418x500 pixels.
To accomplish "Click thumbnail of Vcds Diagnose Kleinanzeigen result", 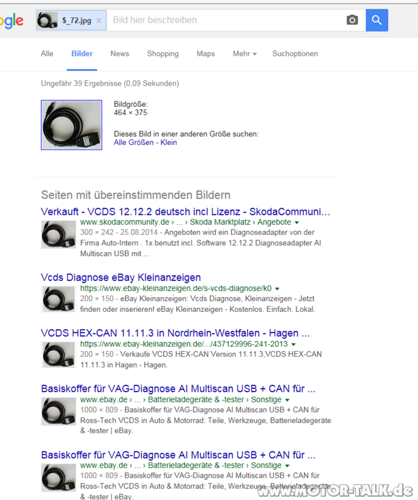I will [x=58, y=300].
